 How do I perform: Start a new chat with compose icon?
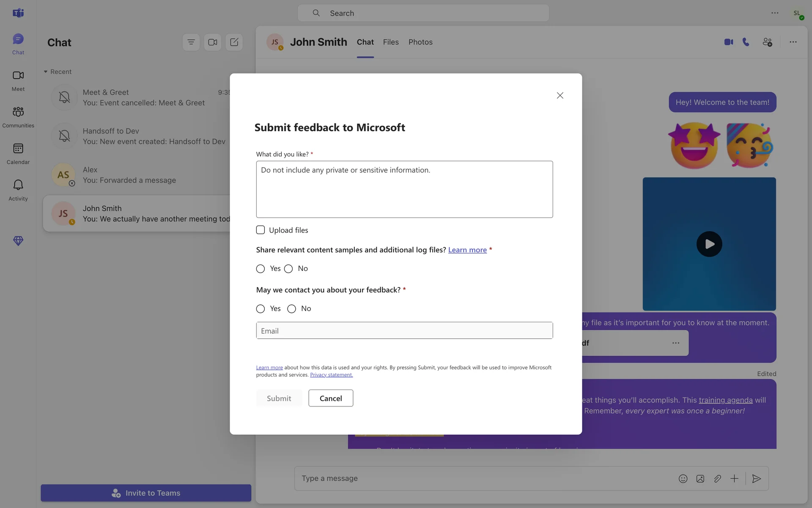(234, 42)
